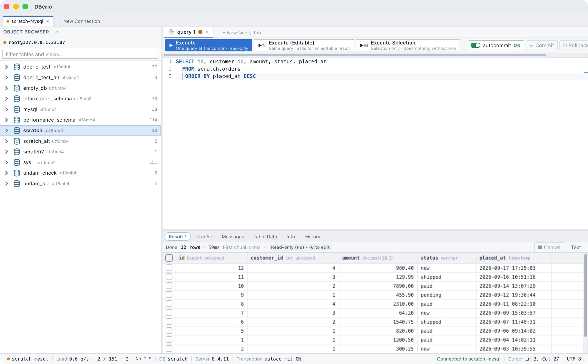Click the editor horizontal scrollbar
Screen dimensions: 588x364
point(355,55)
